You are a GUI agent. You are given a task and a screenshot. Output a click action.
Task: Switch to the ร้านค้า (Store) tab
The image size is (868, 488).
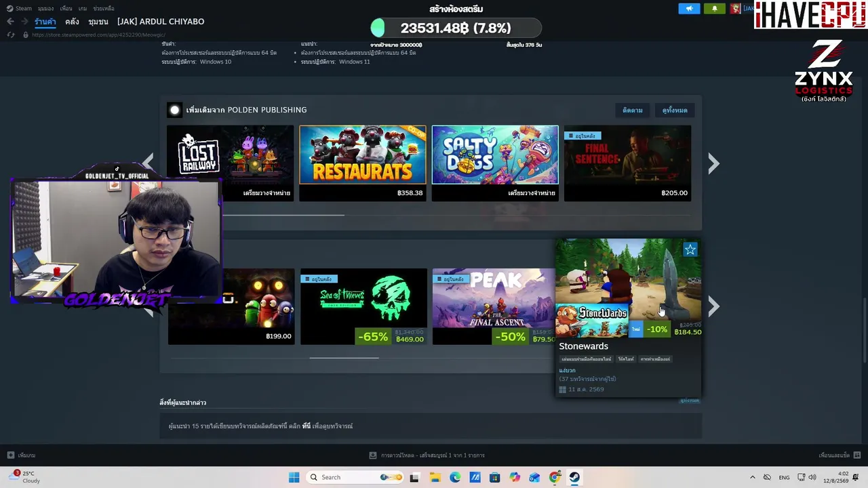coord(45,22)
